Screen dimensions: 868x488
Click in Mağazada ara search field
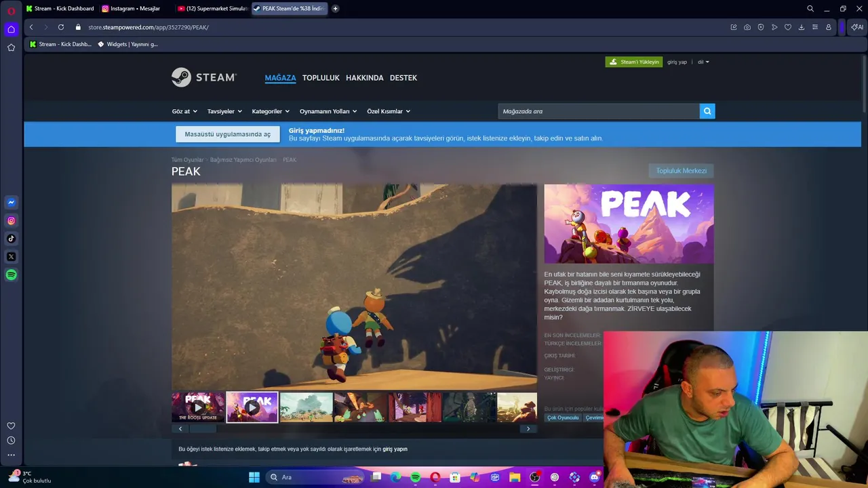tap(599, 111)
